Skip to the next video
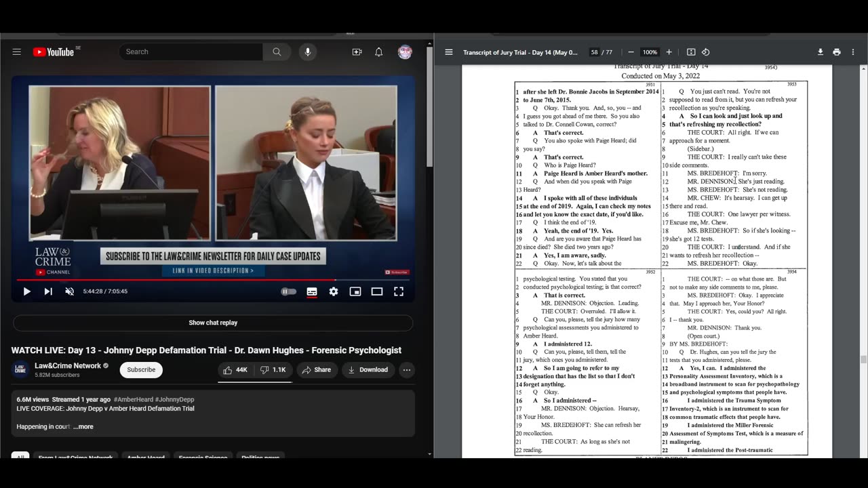Screen dimensions: 868x488 (48, 291)
